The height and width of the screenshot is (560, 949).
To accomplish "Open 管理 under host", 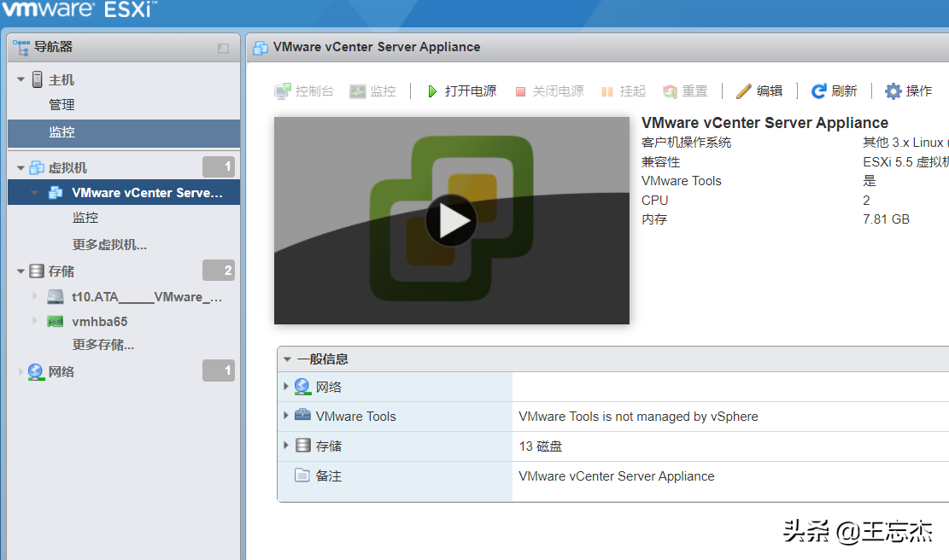I will click(62, 105).
